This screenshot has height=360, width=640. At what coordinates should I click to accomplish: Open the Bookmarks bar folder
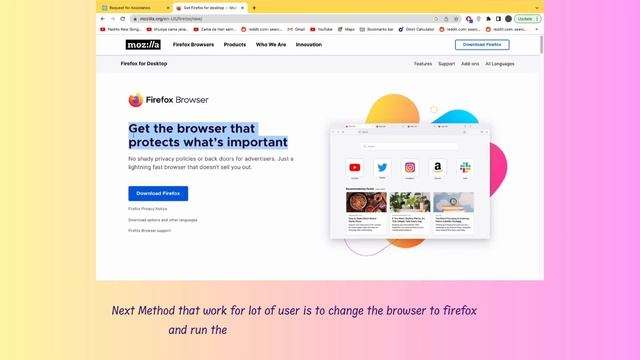click(377, 29)
